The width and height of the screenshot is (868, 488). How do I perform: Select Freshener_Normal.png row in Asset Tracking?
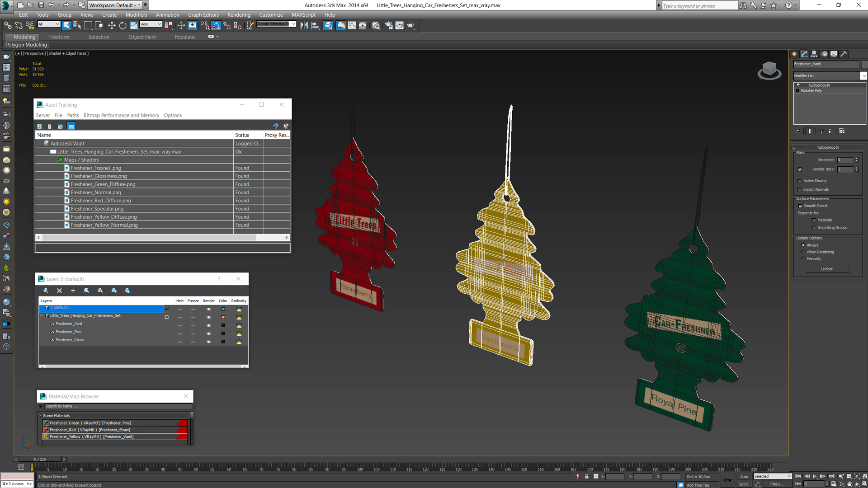coord(162,192)
